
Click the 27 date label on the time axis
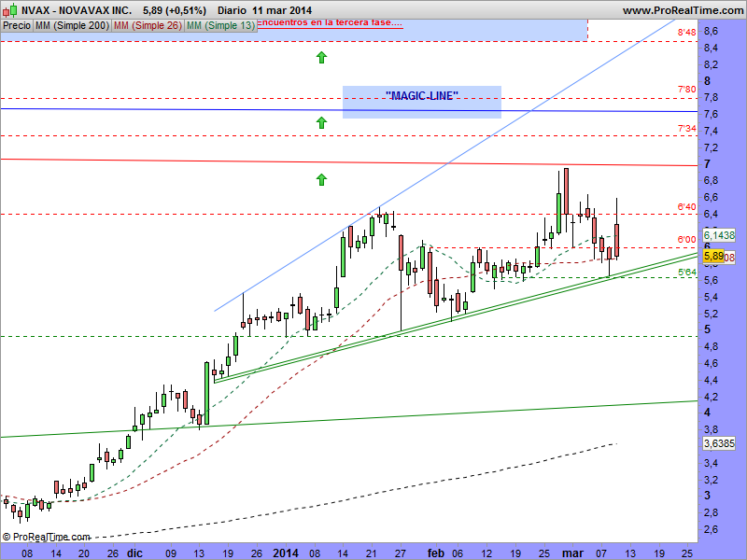click(x=401, y=553)
